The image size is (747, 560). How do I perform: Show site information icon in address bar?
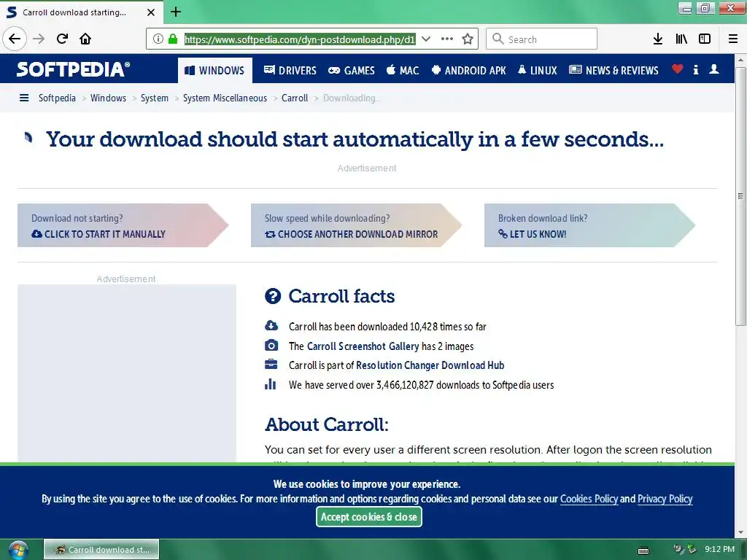pyautogui.click(x=158, y=39)
